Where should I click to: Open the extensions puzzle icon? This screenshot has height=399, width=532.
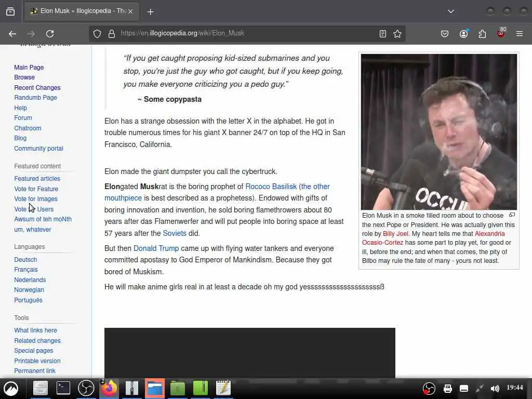click(482, 34)
